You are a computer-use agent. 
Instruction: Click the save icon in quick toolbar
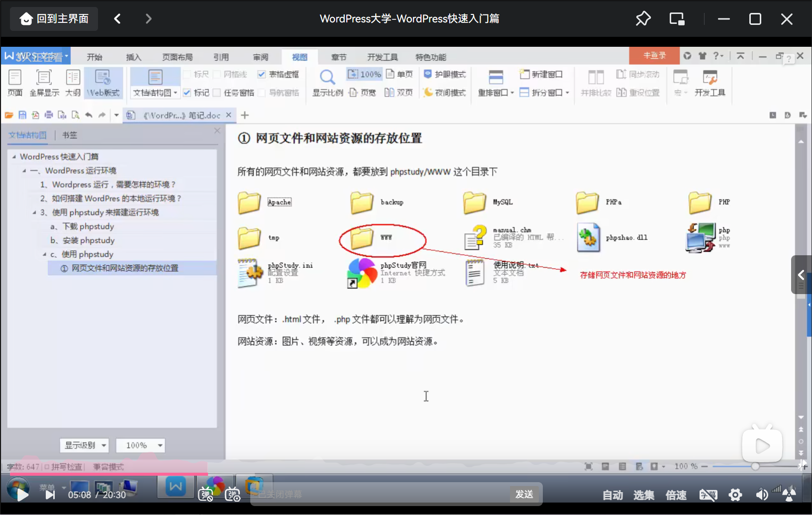22,115
